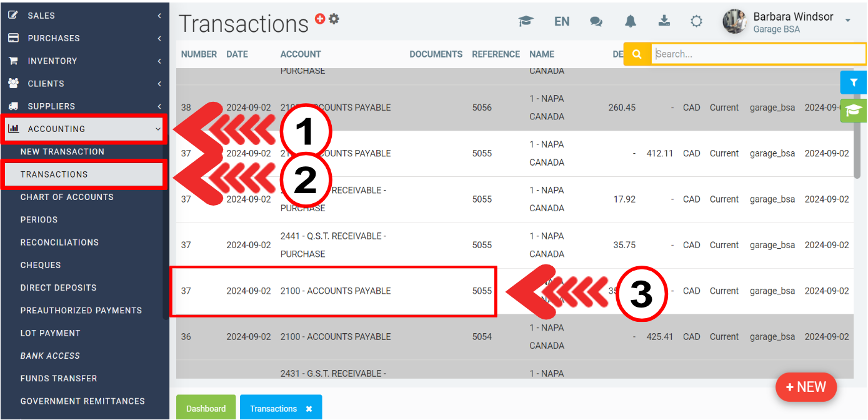
Task: Switch to the Dashboard tab
Action: 206,409
